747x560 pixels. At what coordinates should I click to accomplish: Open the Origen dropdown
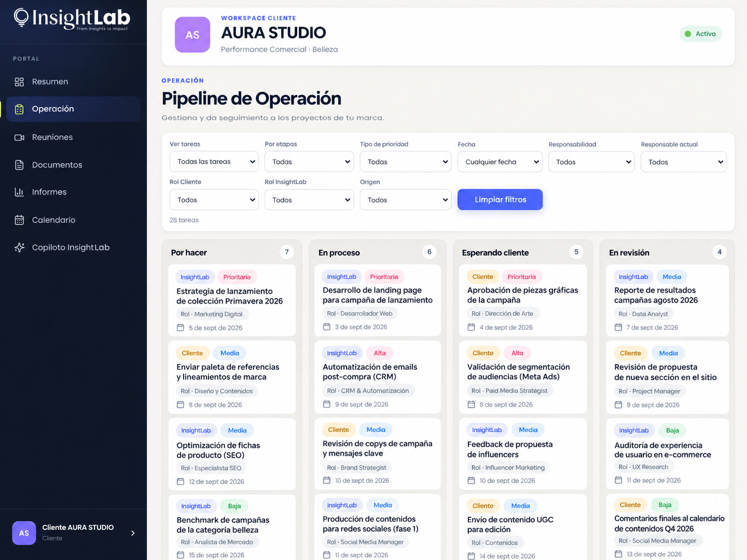point(405,200)
